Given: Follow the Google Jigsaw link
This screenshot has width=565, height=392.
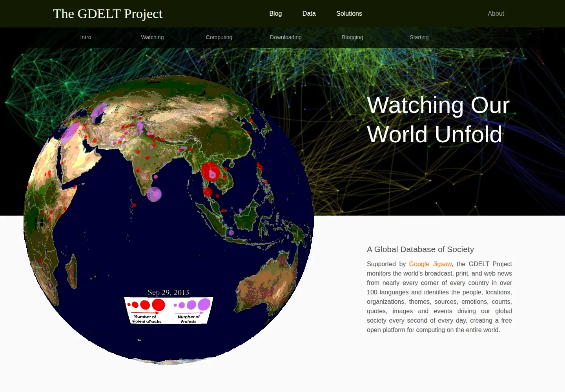Looking at the screenshot, I should 430,264.
